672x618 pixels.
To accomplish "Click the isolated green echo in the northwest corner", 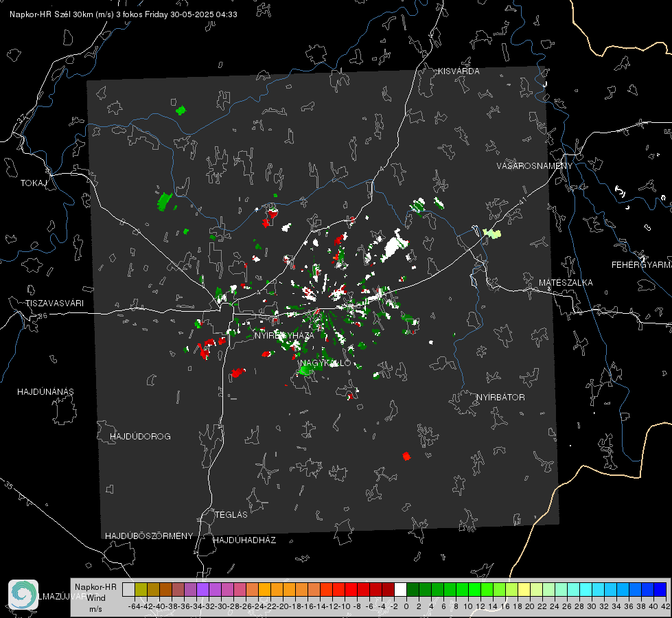I will click(x=181, y=111).
